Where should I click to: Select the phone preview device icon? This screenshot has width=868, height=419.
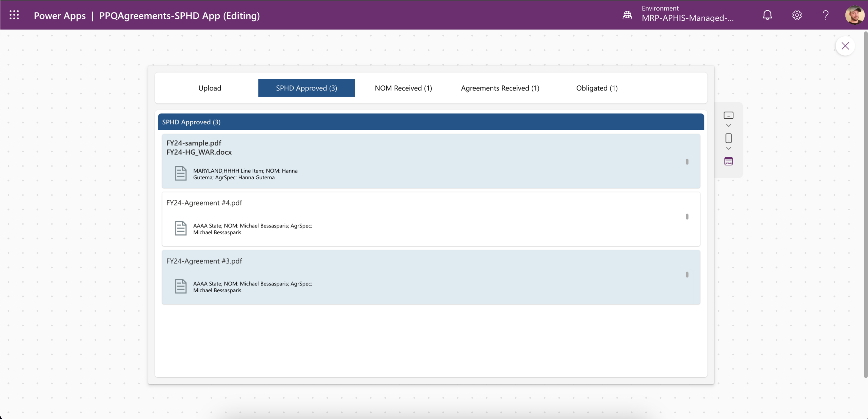click(x=728, y=138)
